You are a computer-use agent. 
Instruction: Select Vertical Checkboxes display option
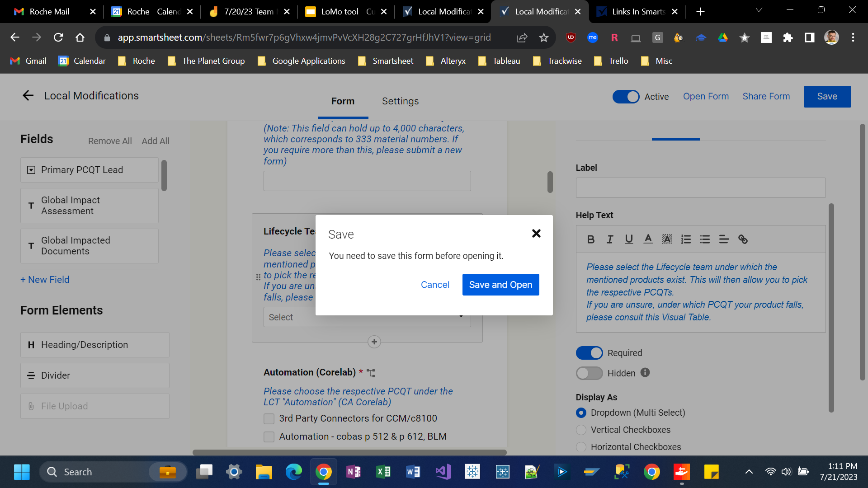(581, 430)
